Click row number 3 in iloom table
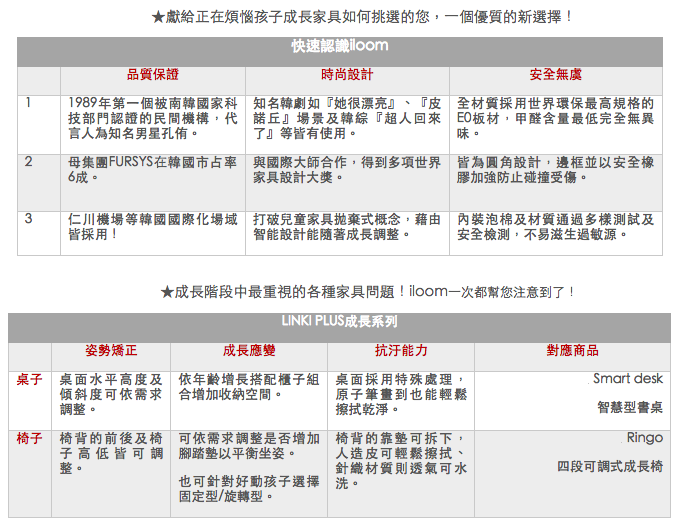 pyautogui.click(x=28, y=219)
